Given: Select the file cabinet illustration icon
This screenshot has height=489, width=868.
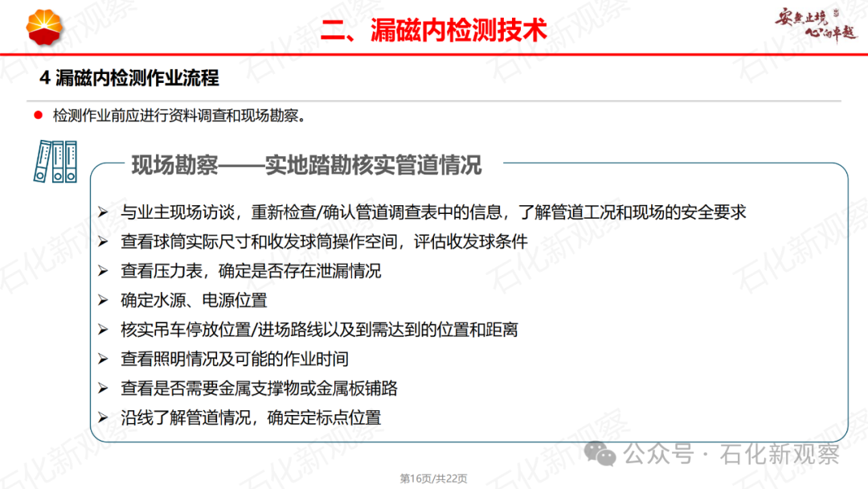Looking at the screenshot, I should coord(55,162).
